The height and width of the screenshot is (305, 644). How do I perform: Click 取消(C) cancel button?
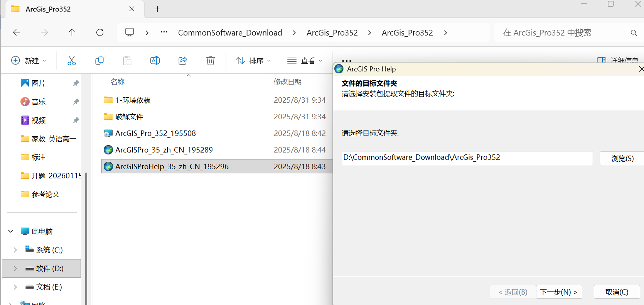(617, 292)
